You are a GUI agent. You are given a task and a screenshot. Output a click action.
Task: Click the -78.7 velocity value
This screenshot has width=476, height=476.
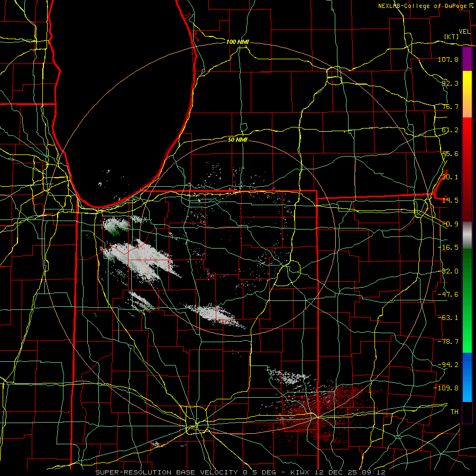click(448, 342)
